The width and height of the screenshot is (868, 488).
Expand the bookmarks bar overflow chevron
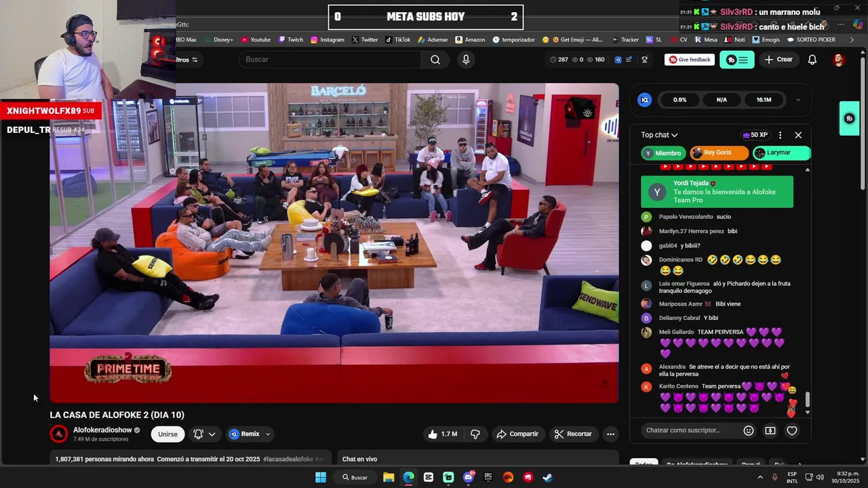[x=852, y=40]
